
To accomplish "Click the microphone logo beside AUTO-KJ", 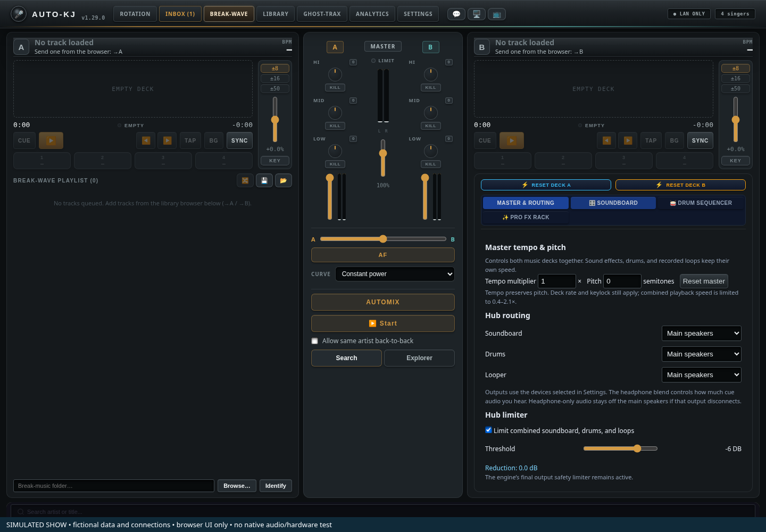I will coord(19,14).
